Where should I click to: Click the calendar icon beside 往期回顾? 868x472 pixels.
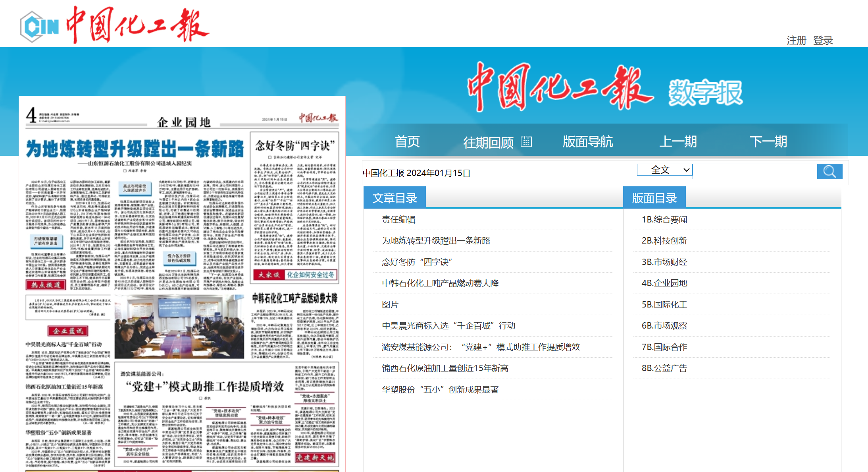pos(526,141)
